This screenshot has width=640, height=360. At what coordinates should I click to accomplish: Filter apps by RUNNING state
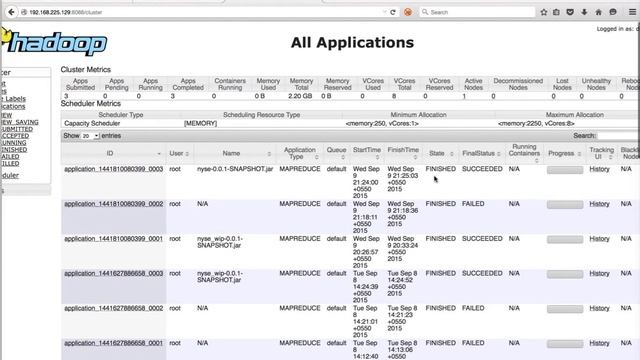[x=13, y=143]
